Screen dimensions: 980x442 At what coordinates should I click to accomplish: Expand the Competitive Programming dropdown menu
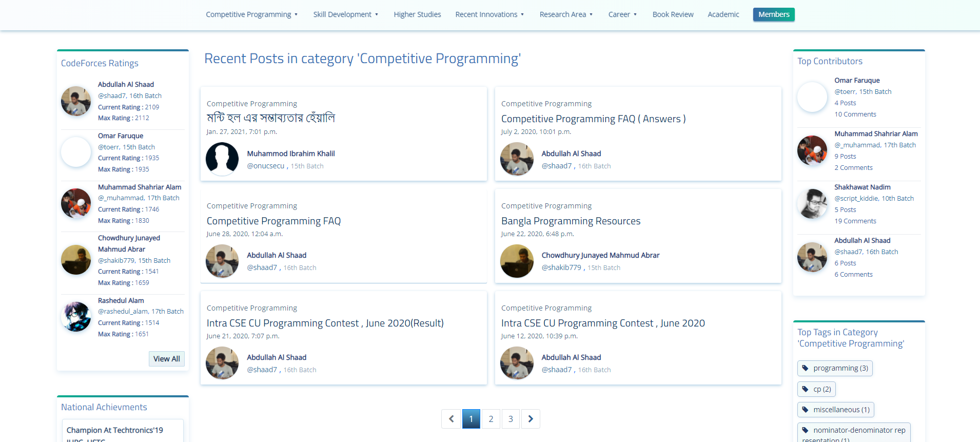[x=251, y=14]
